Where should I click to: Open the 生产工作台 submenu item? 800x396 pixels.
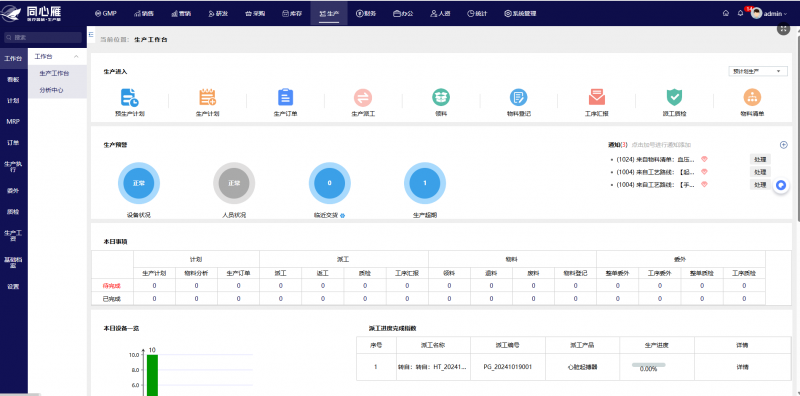click(x=57, y=73)
